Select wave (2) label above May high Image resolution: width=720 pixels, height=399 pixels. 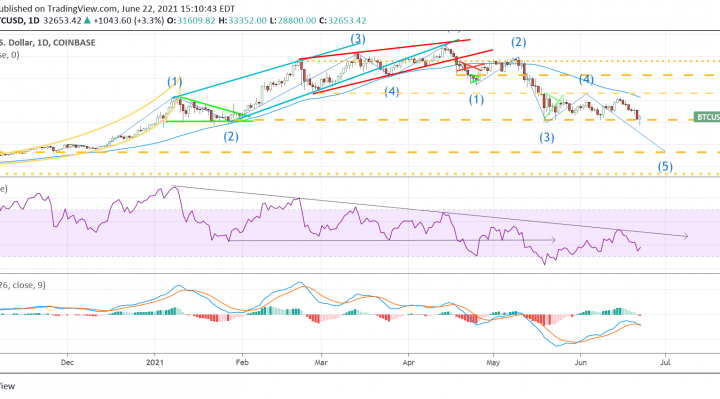pos(518,42)
